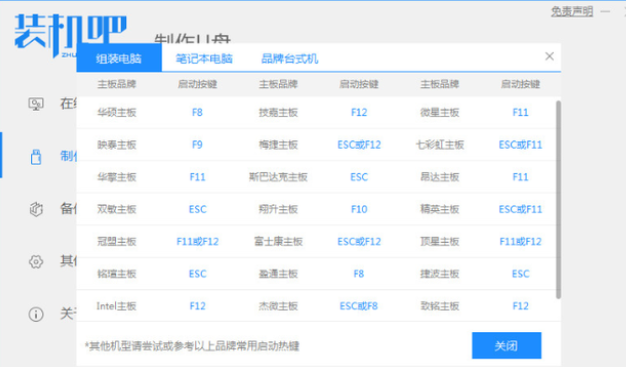The image size is (626, 367).
Task: Switch to the 品牌台式机 tab
Action: pos(289,59)
